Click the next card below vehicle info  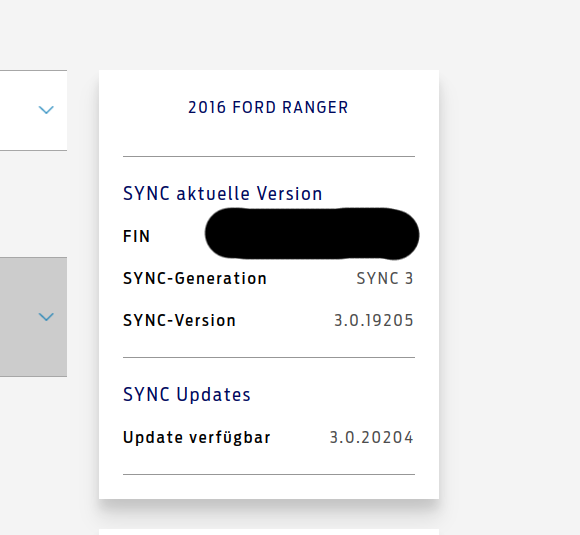269,532
